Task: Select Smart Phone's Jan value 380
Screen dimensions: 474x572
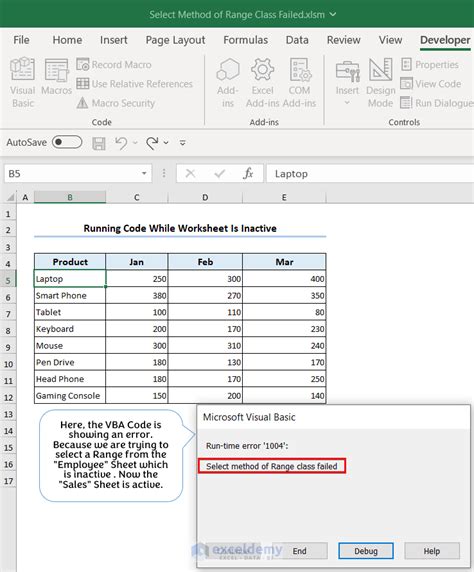Action: click(137, 295)
